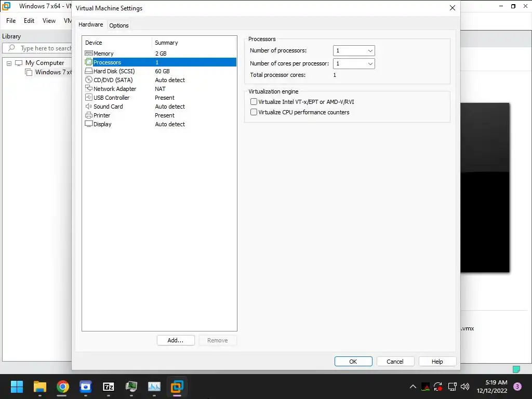Open the VM menu
Image resolution: width=532 pixels, height=399 pixels.
[x=68, y=21]
